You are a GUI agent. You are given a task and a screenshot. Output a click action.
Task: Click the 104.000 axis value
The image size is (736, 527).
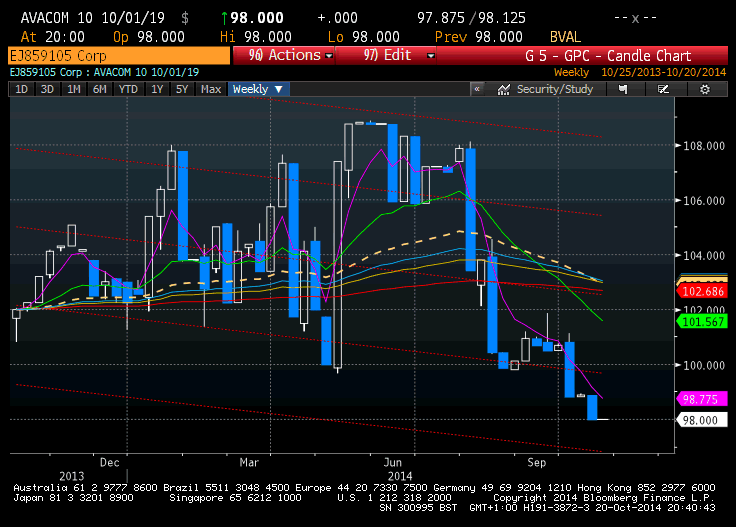point(704,256)
